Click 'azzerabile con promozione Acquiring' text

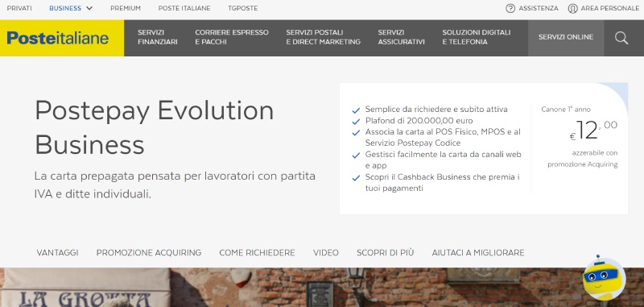[582, 159]
